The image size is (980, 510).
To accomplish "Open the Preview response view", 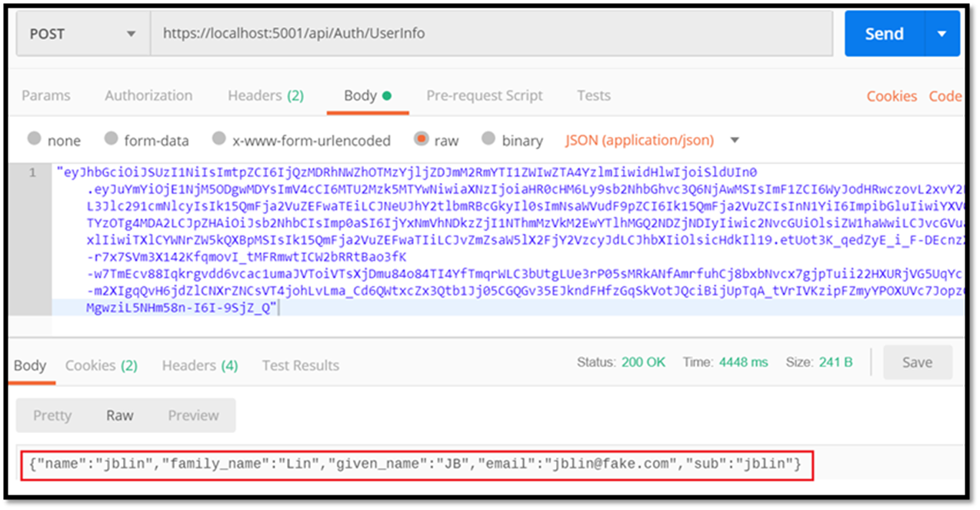I will tap(193, 415).
